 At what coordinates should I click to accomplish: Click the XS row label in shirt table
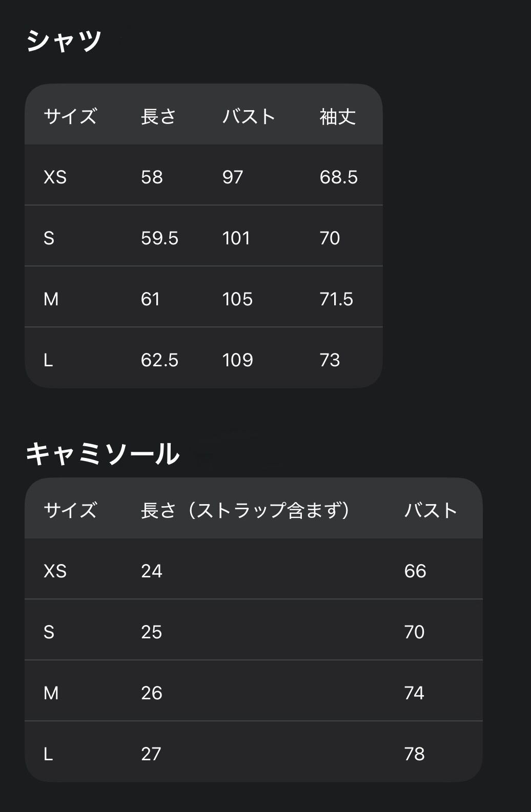point(55,177)
